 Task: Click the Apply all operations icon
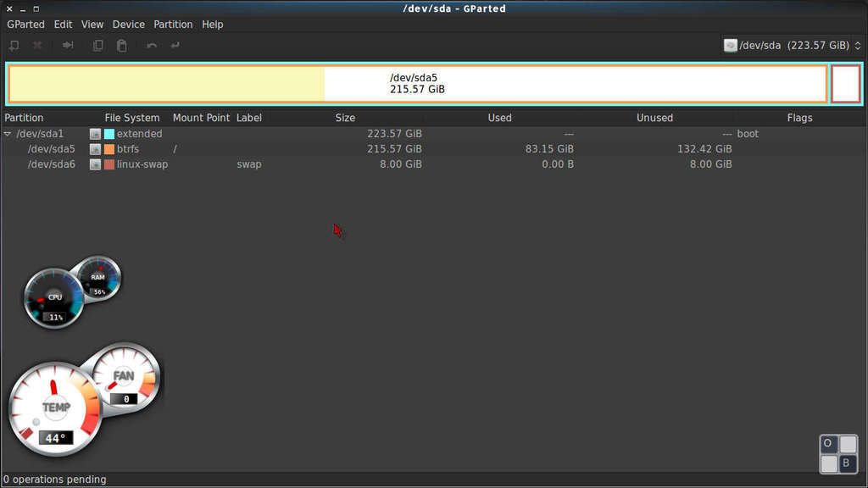coord(175,46)
